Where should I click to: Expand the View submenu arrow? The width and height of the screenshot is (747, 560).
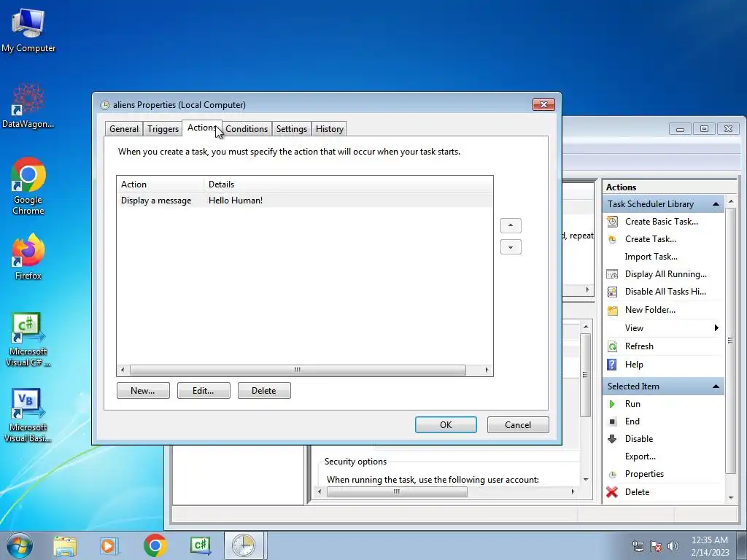click(x=716, y=327)
